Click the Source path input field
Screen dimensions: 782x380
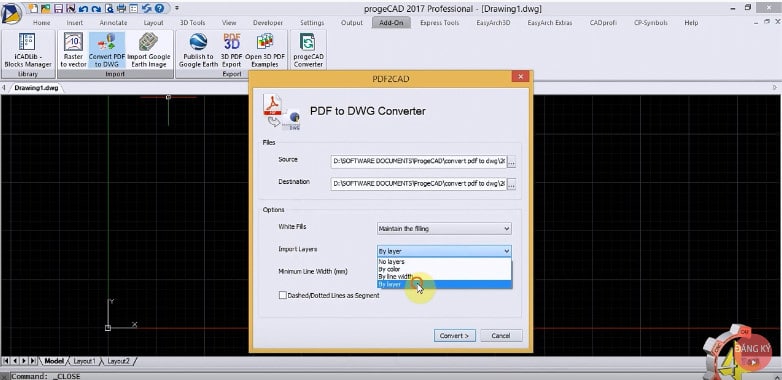(418, 162)
